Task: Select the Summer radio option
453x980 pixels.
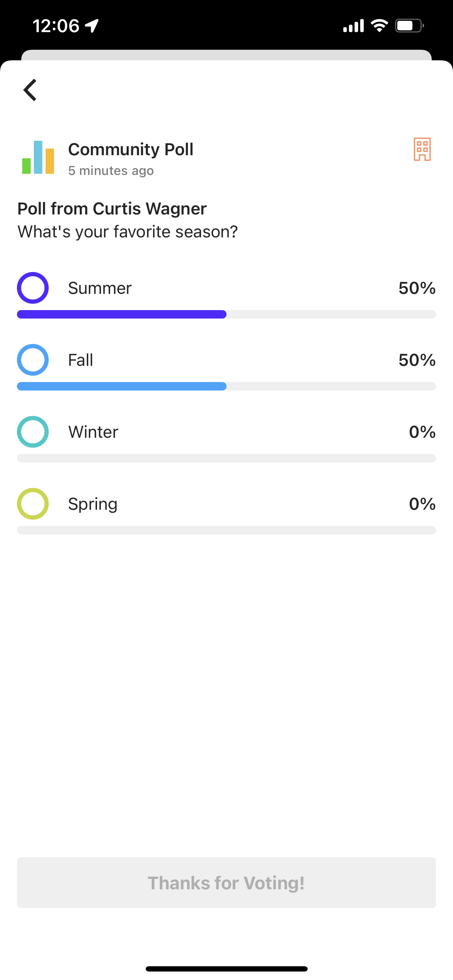Action: pos(33,288)
